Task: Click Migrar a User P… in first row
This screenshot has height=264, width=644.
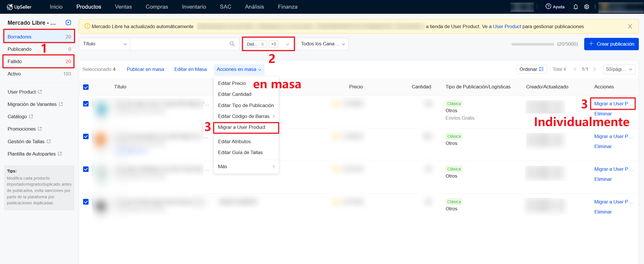Action: 613,104
